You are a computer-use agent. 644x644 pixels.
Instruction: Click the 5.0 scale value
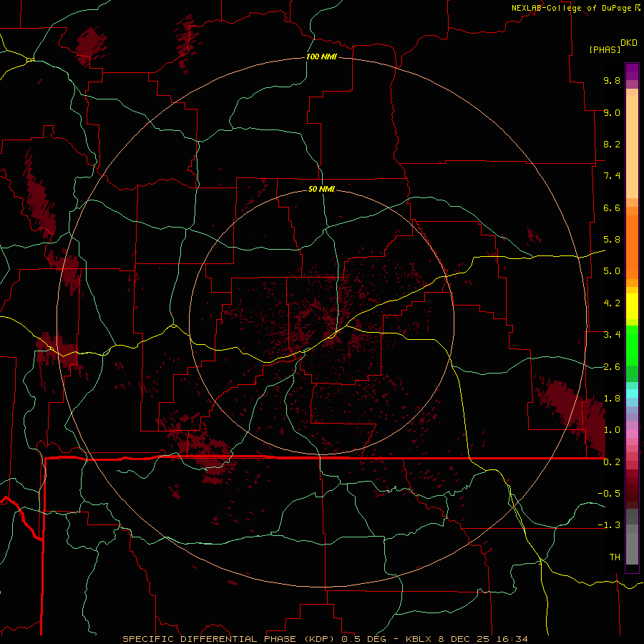[612, 271]
